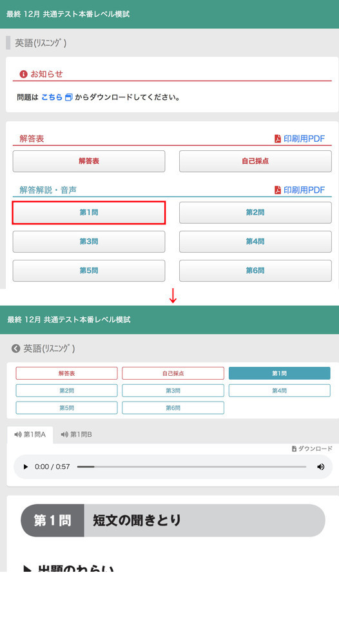Click PDF icon beside 解答解説・音声 heading
Image resolution: width=339 pixels, height=644 pixels.
pyautogui.click(x=278, y=190)
